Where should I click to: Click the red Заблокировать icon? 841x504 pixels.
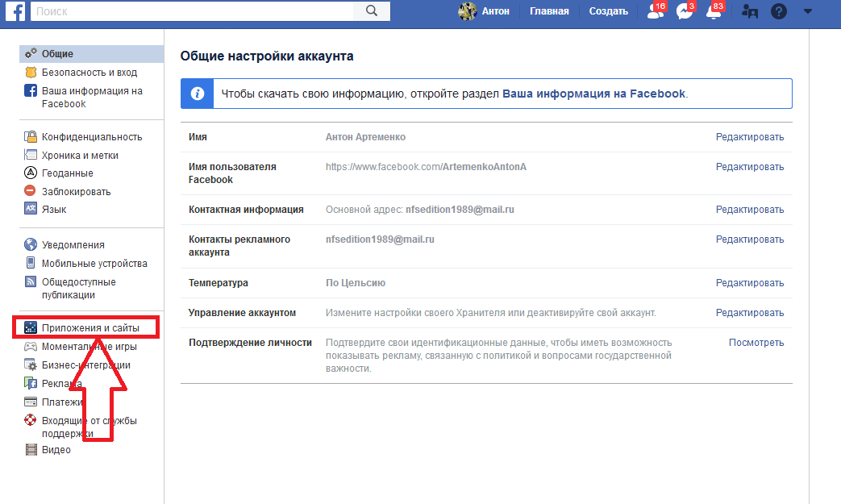(31, 191)
